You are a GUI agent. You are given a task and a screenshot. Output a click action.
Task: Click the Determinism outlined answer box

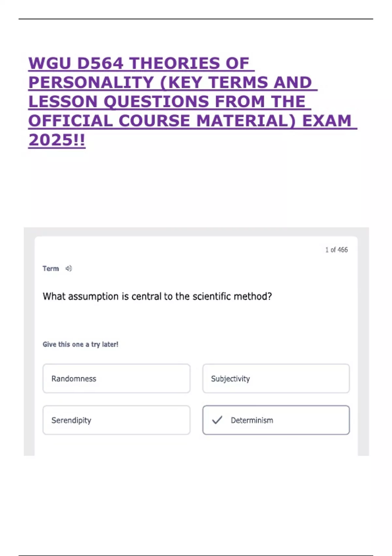[276, 421]
